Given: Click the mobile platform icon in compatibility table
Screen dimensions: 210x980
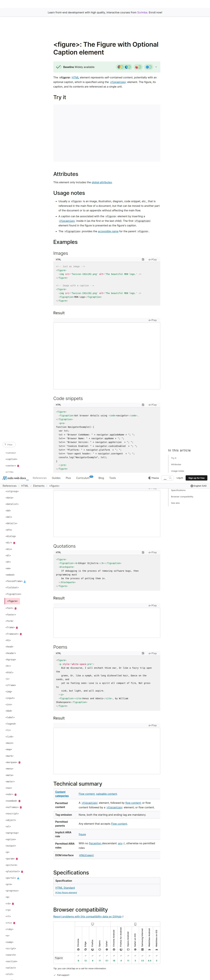Looking at the screenshot, I should point(135,924).
